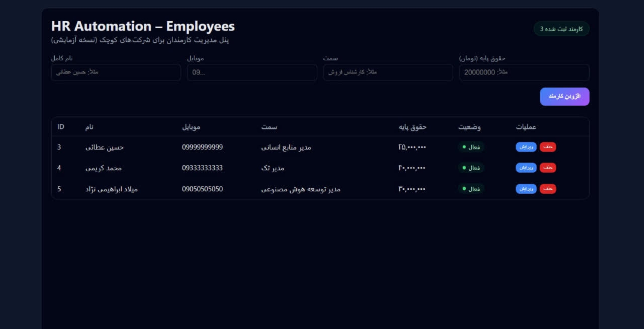The image size is (644, 329).
Task: Click the full name input field
Action: [116, 72]
